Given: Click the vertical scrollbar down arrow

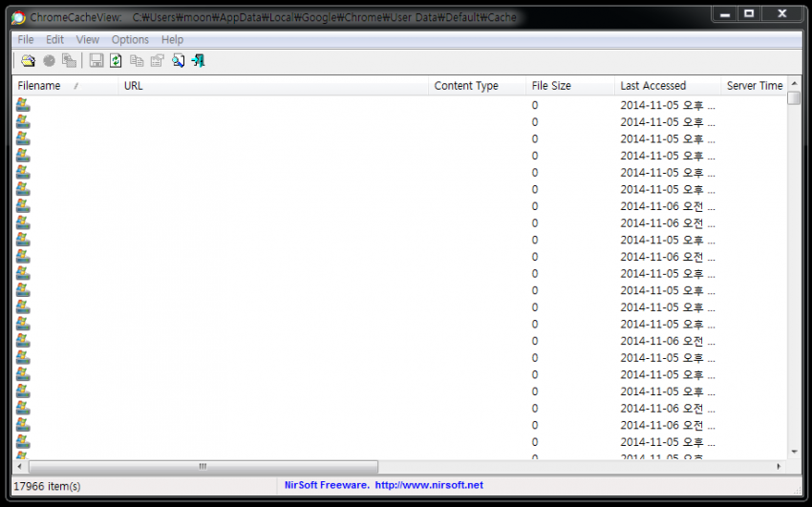Looking at the screenshot, I should pos(794,451).
